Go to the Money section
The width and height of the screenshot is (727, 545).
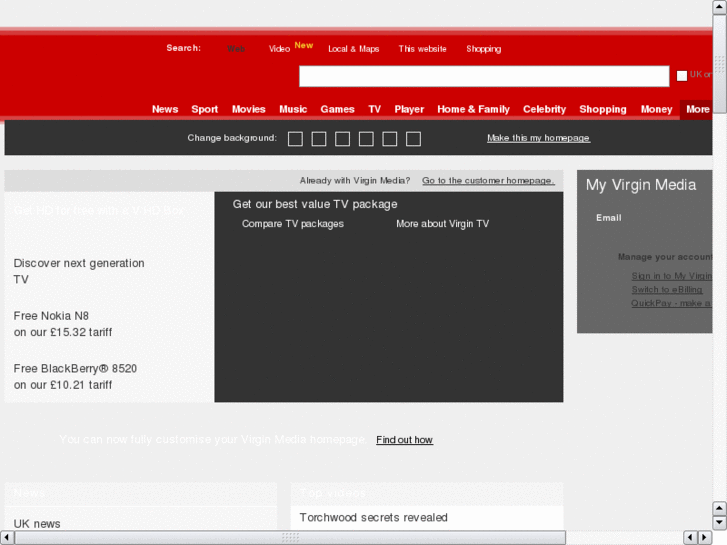point(657,109)
